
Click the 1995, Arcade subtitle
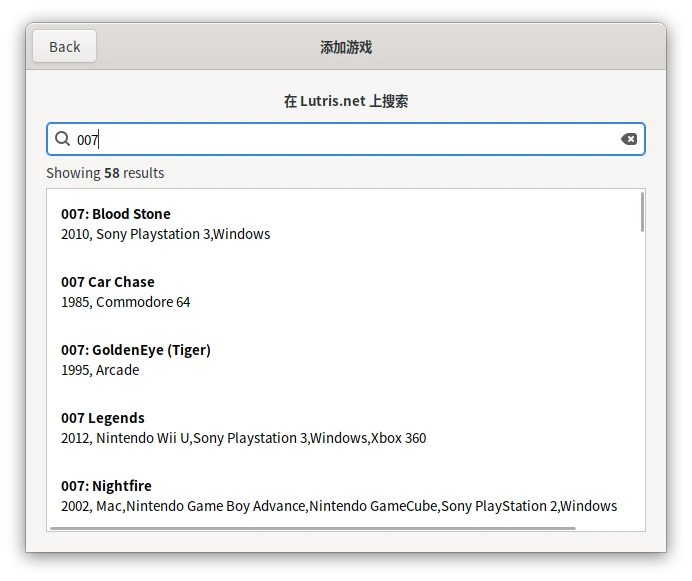coord(100,370)
